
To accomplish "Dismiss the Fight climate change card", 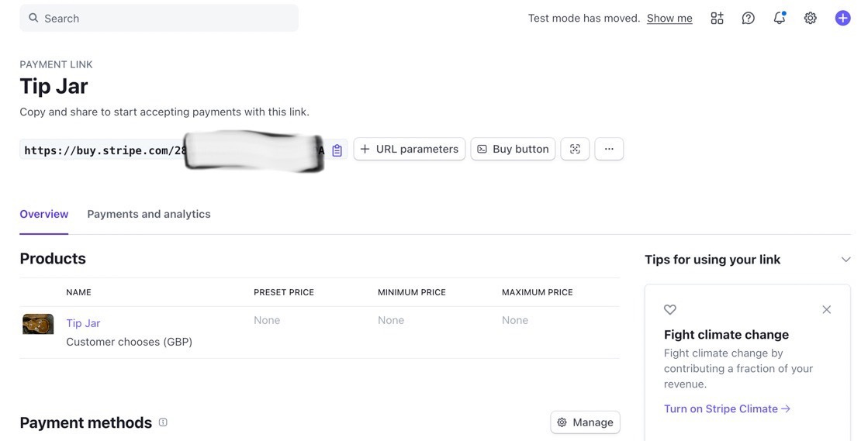I will click(x=826, y=309).
